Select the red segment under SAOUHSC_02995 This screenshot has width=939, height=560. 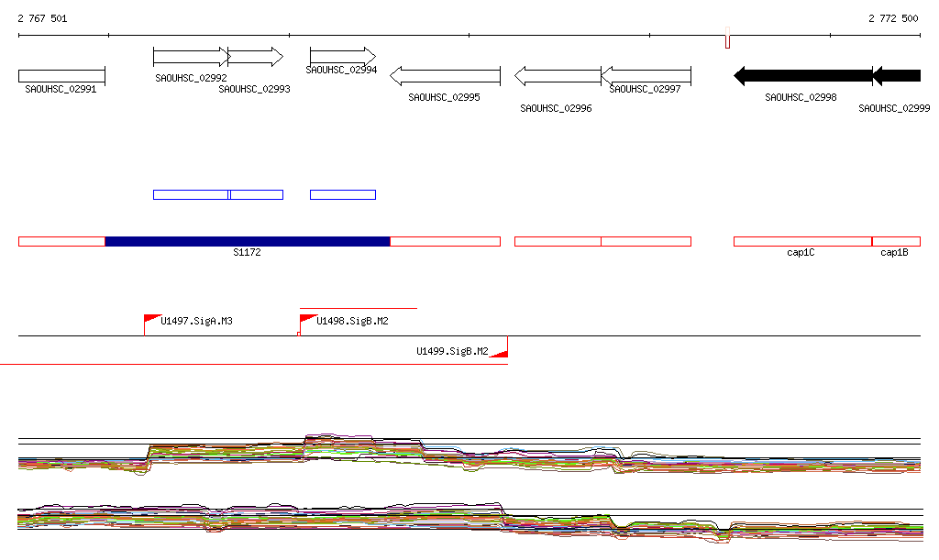[445, 242]
